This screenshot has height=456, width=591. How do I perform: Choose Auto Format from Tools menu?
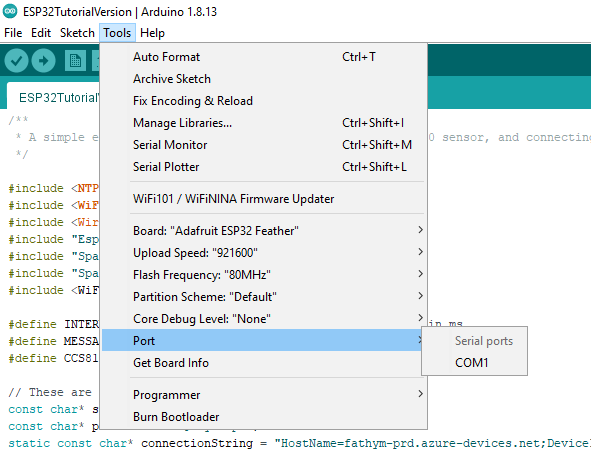(x=264, y=57)
